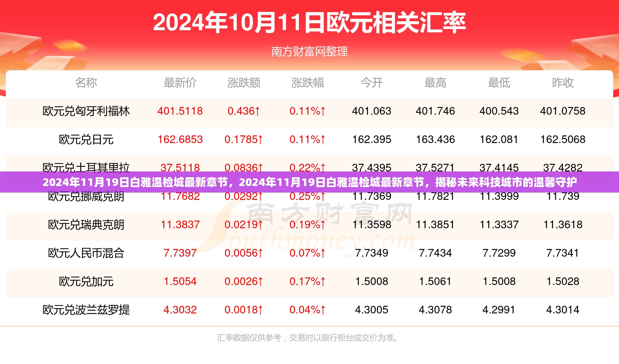The height and width of the screenshot is (364, 619).
Task: Click the row name 欧元兑波兰兹罗提
Action: tap(86, 310)
